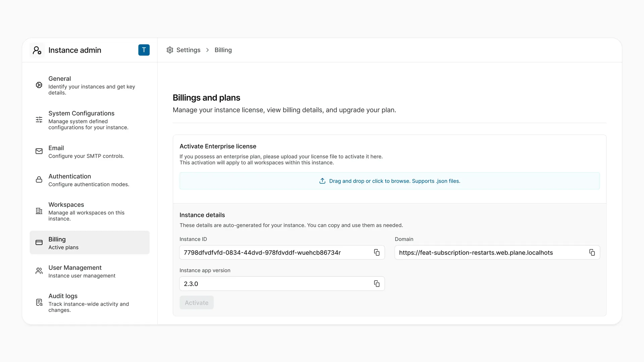This screenshot has height=362, width=644.
Task: Click the Activate button
Action: coord(197,303)
